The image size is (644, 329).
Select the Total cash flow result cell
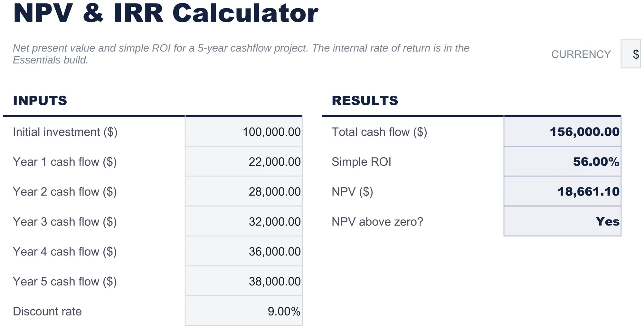coord(563,131)
